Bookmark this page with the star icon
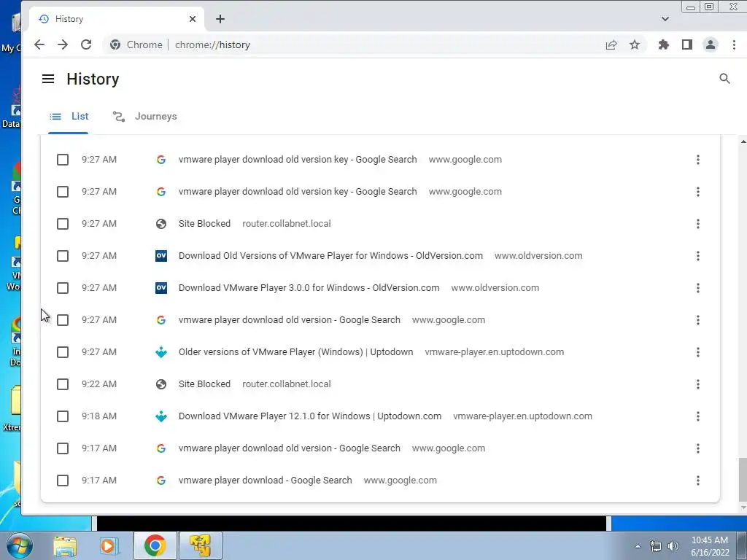 635,44
